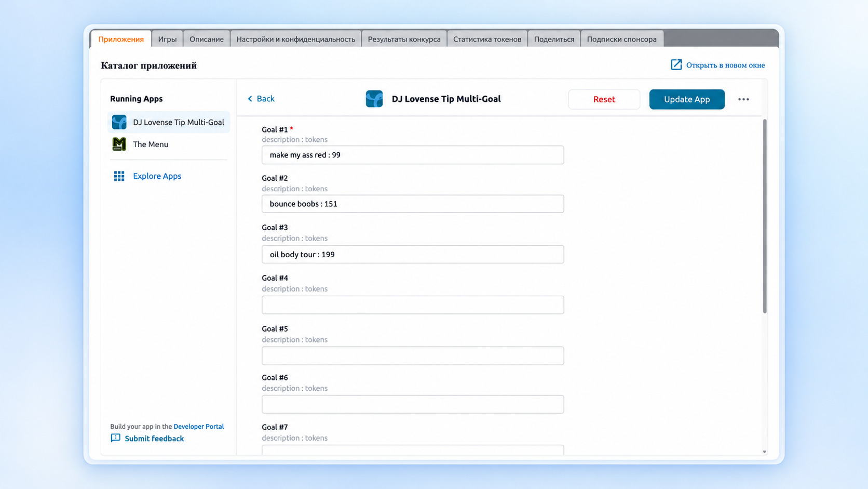Switch to the Приложения tab

121,39
